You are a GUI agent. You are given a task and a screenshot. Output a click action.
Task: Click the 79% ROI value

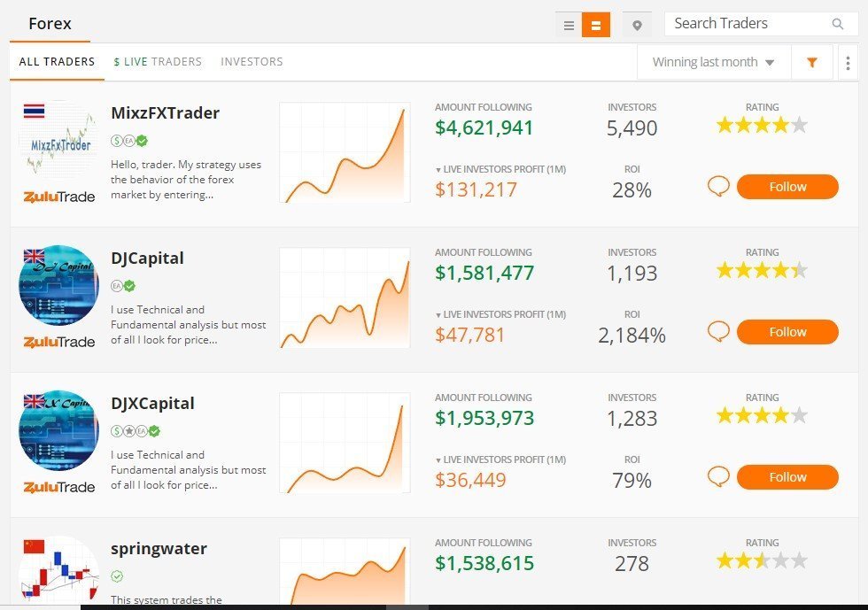(632, 481)
